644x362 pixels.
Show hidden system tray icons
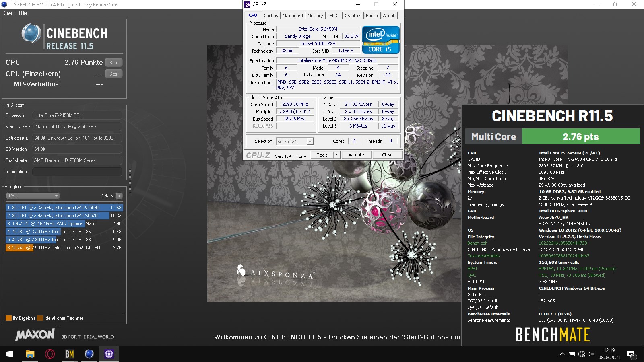[x=562, y=354]
